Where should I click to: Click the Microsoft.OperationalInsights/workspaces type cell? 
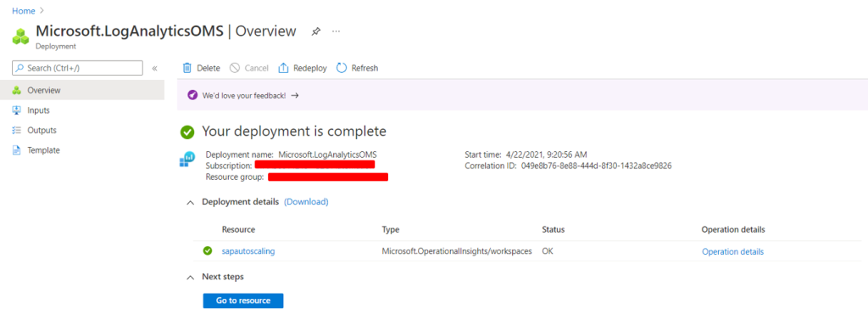click(x=457, y=250)
